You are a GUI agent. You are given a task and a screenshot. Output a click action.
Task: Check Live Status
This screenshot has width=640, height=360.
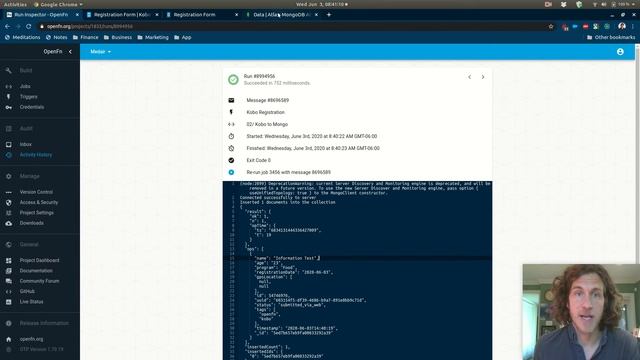coord(31,302)
